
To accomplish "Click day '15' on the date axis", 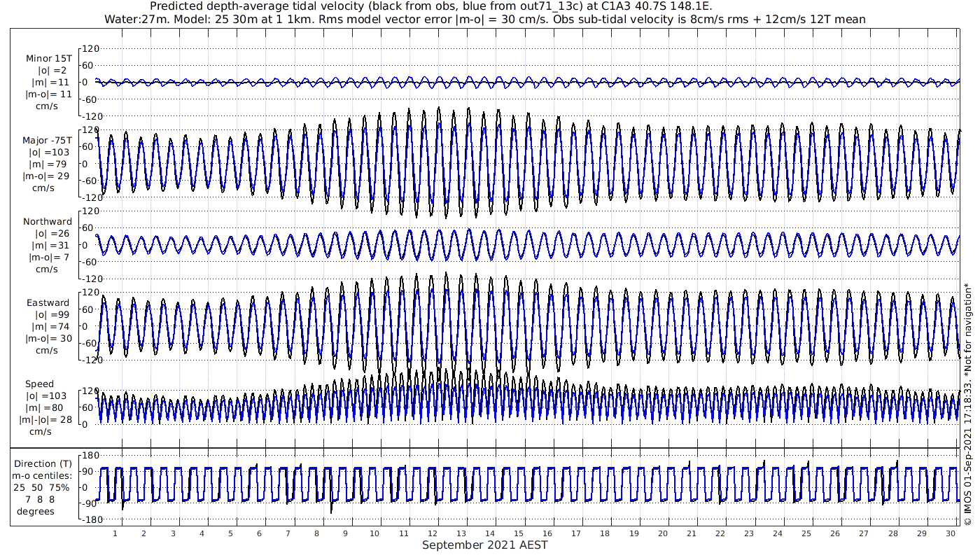I will click(519, 533).
